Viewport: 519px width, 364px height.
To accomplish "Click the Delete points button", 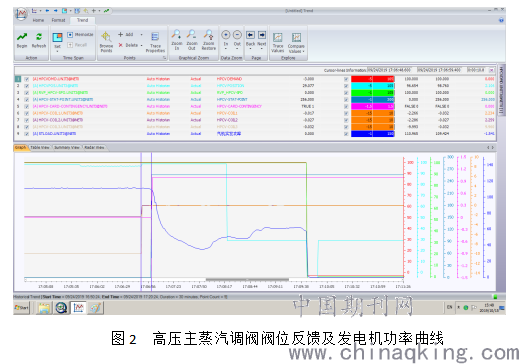I will click(x=128, y=45).
